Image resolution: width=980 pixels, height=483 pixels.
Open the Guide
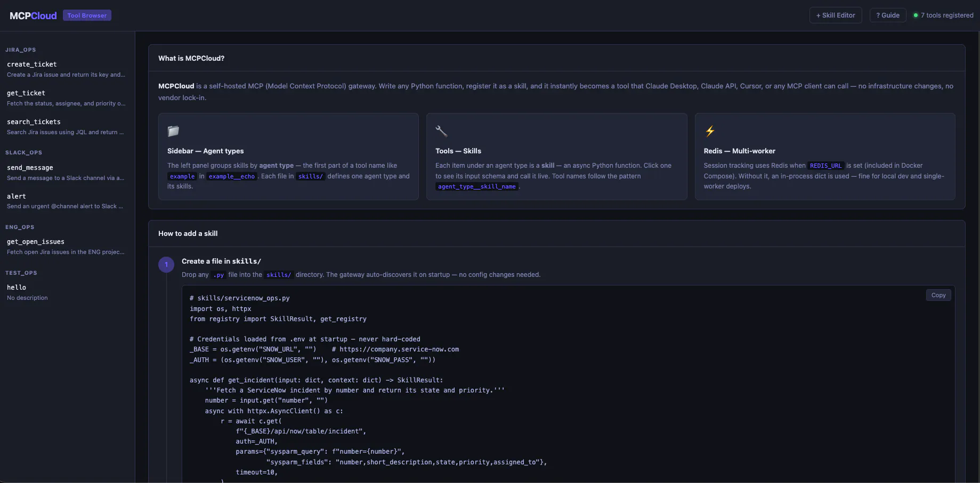point(888,15)
